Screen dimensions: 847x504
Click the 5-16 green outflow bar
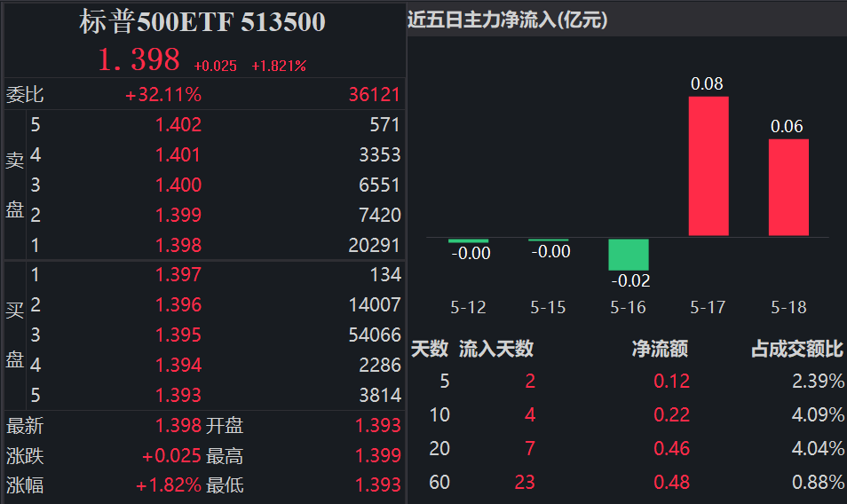pos(629,255)
